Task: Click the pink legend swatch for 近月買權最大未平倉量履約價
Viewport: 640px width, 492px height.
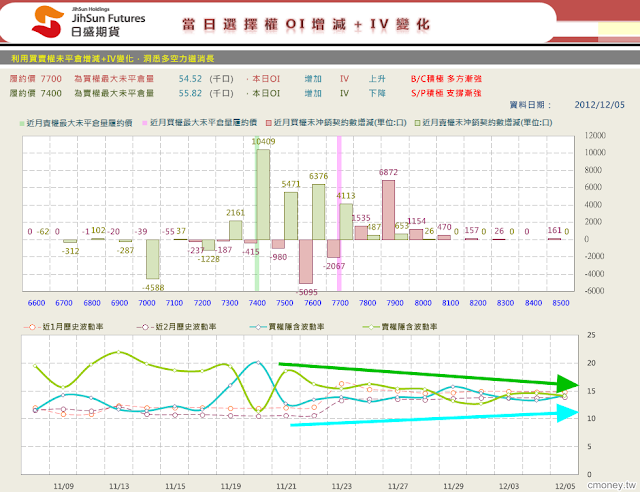Action: coord(144,123)
